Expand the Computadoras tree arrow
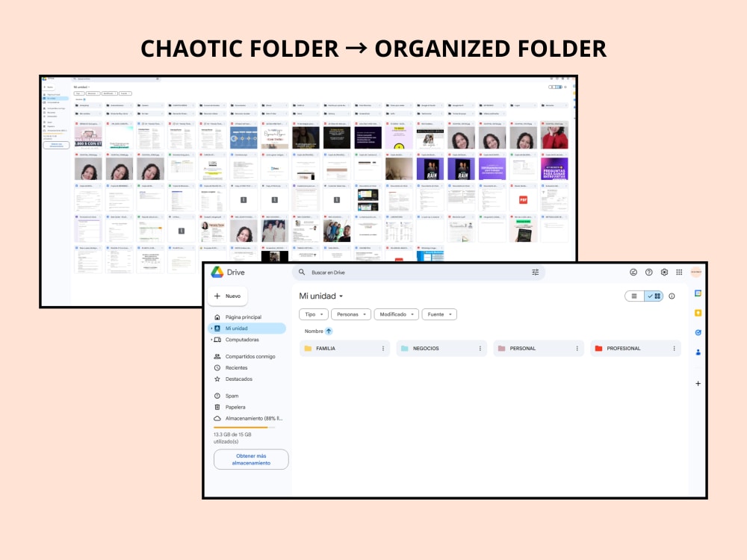Viewport: 747px width, 560px height. coord(211,340)
